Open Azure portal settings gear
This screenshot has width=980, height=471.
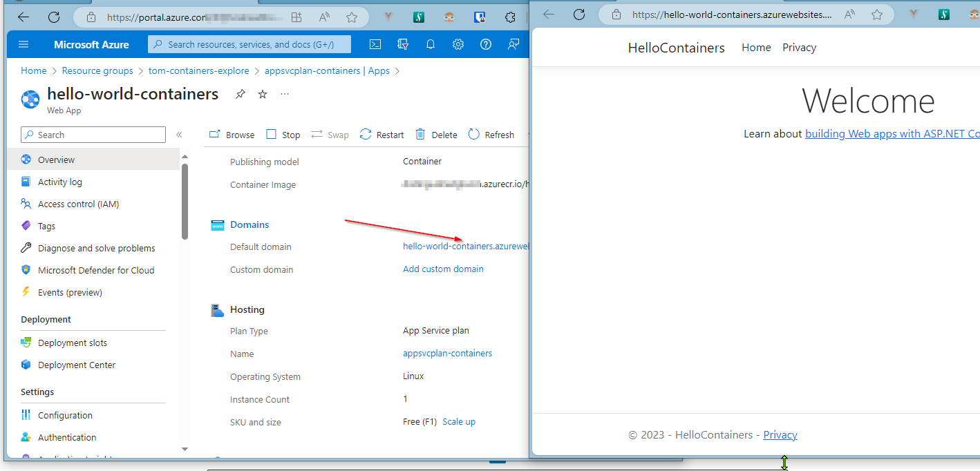[458, 44]
